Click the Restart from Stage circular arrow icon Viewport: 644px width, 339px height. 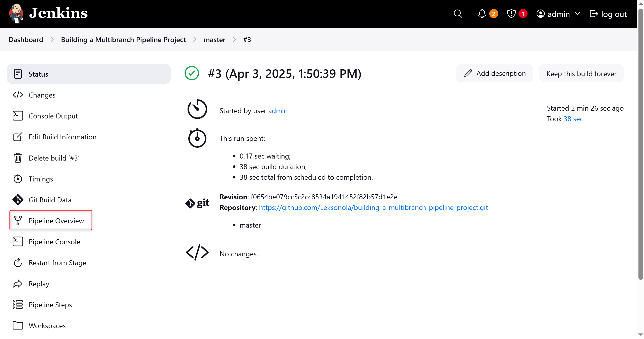click(x=18, y=262)
